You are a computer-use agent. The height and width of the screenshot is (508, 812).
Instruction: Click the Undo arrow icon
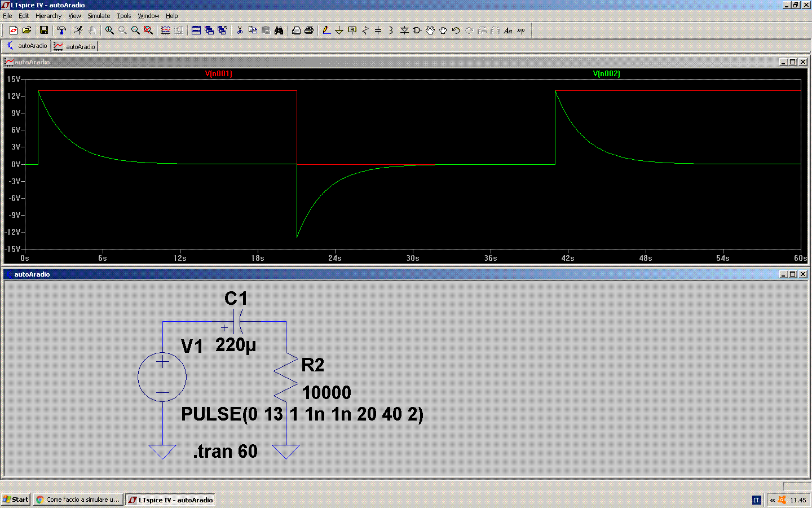(456, 30)
